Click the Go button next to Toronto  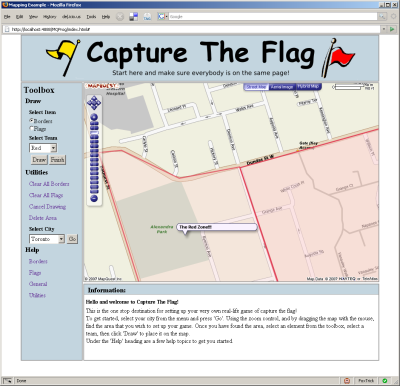pos(72,239)
